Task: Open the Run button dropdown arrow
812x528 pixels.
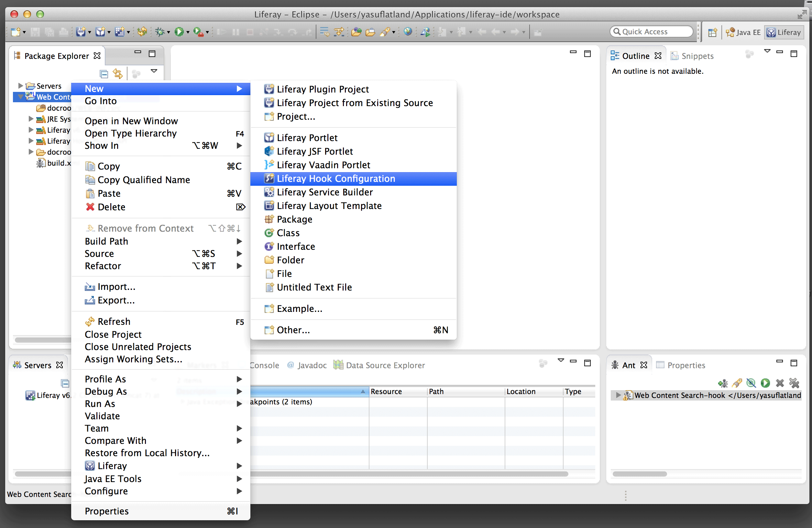Action: click(188, 33)
